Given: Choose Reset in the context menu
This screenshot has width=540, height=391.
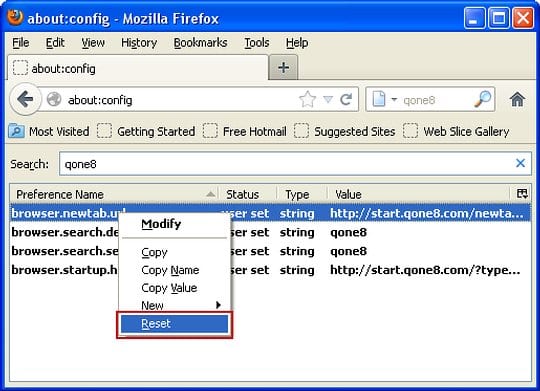Looking at the screenshot, I should pyautogui.click(x=174, y=324).
